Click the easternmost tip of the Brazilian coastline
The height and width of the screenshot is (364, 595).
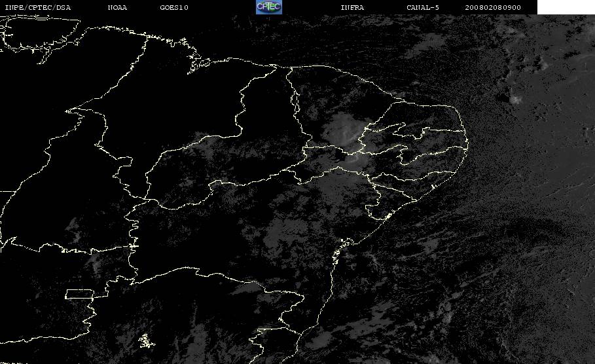(467, 144)
